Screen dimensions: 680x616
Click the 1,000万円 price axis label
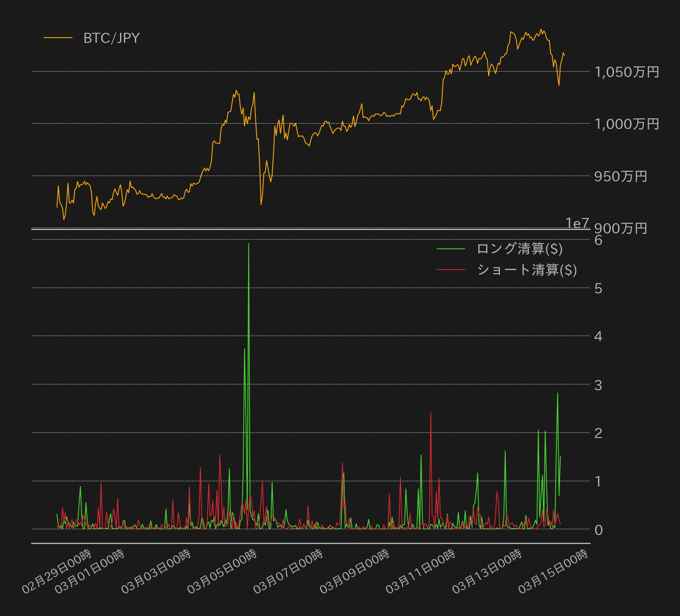tap(627, 124)
